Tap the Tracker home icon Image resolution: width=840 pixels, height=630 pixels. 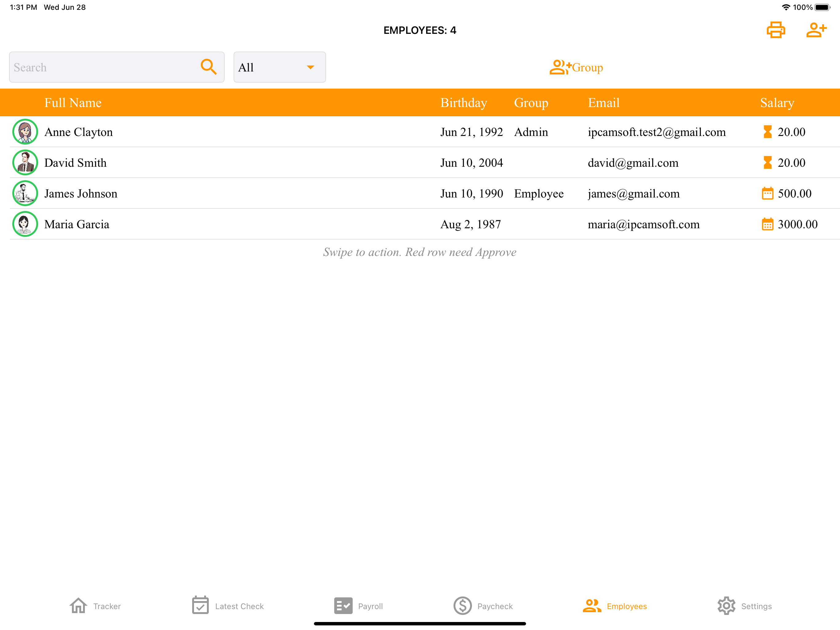point(79,606)
